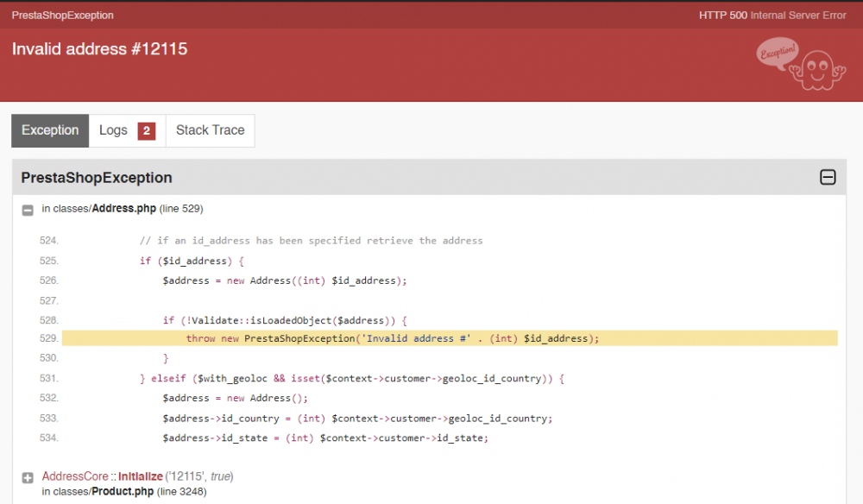The image size is (863, 504).
Task: Click the 'if ($id_address) {' code line
Action: point(192,261)
